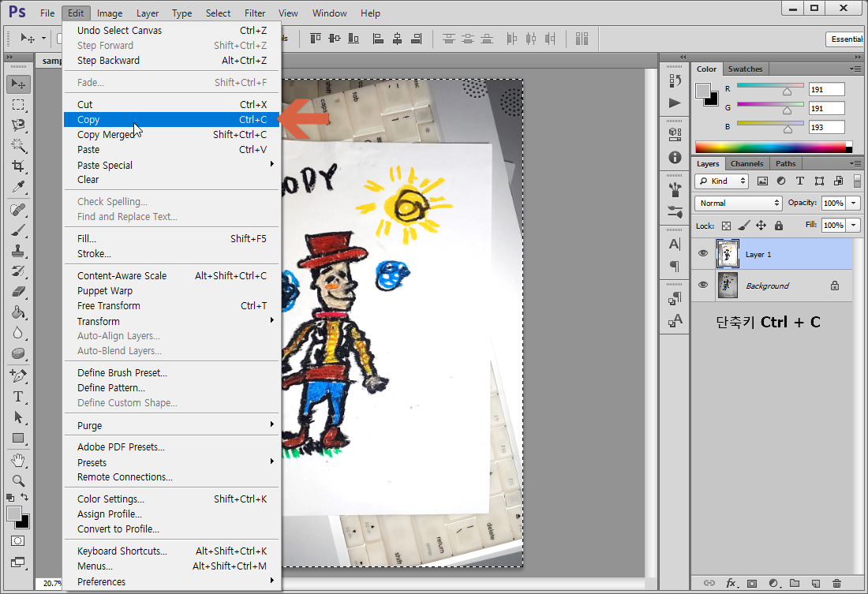Select the Healing Brush tool
Image resolution: width=868 pixels, height=594 pixels.
(18, 210)
